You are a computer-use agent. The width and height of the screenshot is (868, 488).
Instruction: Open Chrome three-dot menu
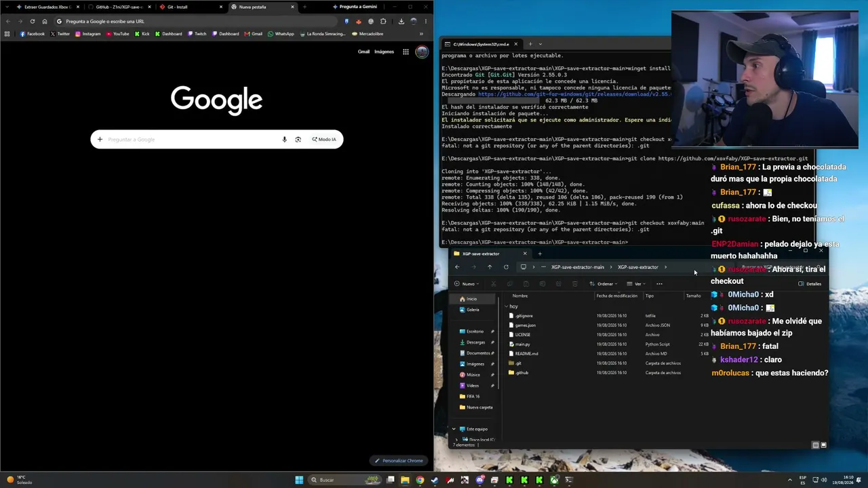pos(426,21)
